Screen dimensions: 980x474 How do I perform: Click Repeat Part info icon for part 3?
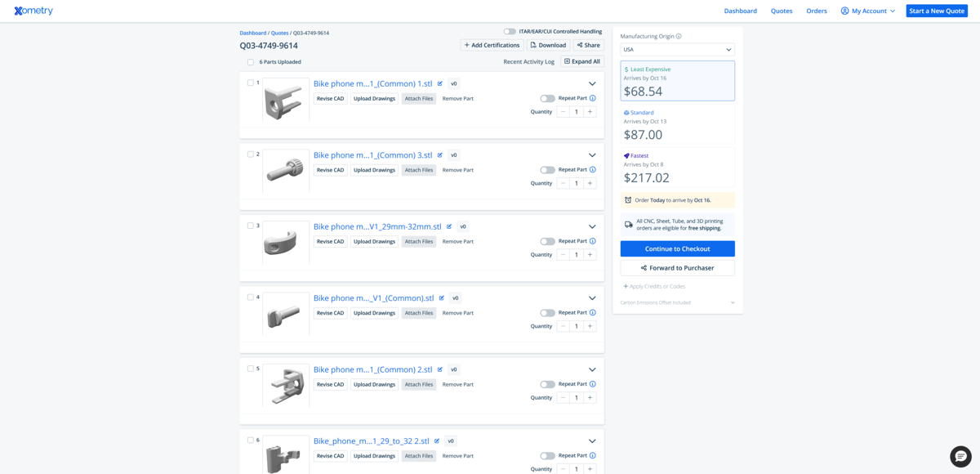tap(593, 241)
